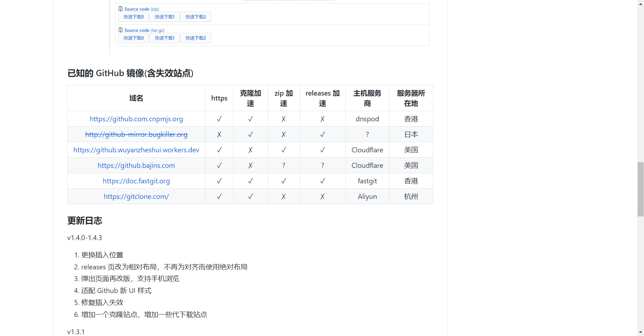644x336 pixels.
Task: Click the file icon beside Source code (tar.gz)
Action: [x=121, y=30]
